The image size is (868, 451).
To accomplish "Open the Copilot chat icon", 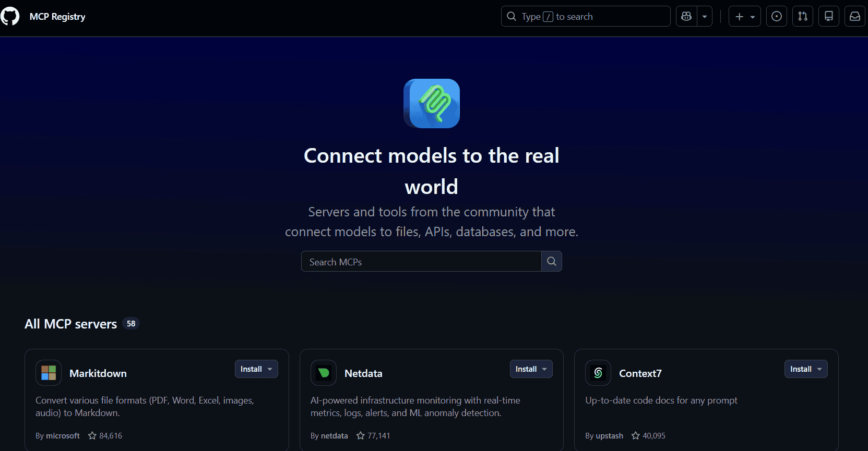I will (686, 17).
